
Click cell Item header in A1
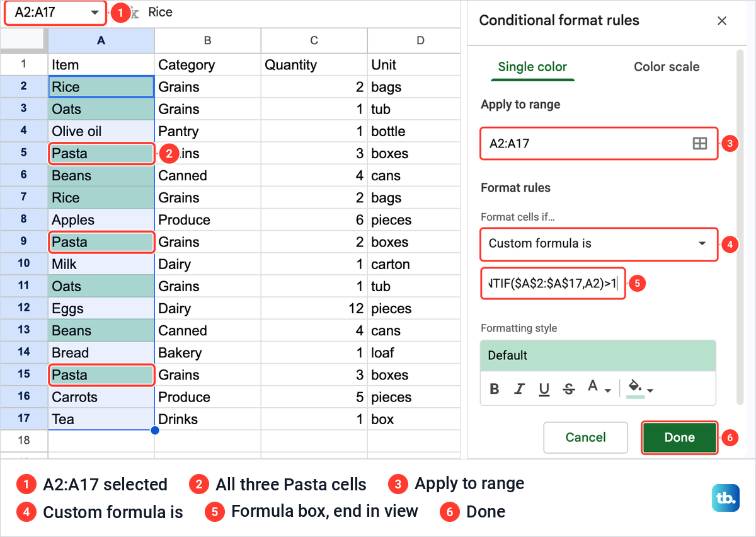coord(101,64)
